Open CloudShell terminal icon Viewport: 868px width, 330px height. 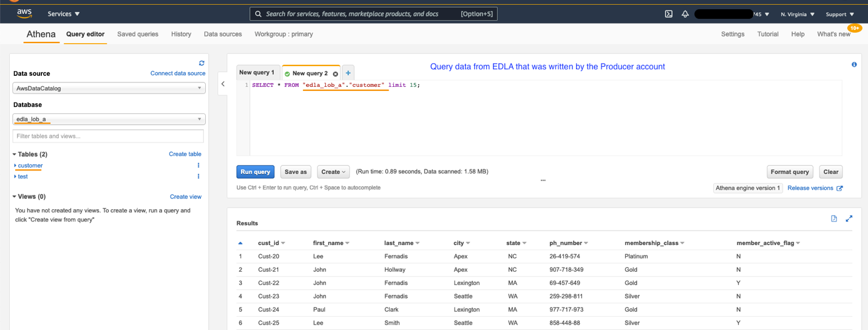(x=668, y=14)
